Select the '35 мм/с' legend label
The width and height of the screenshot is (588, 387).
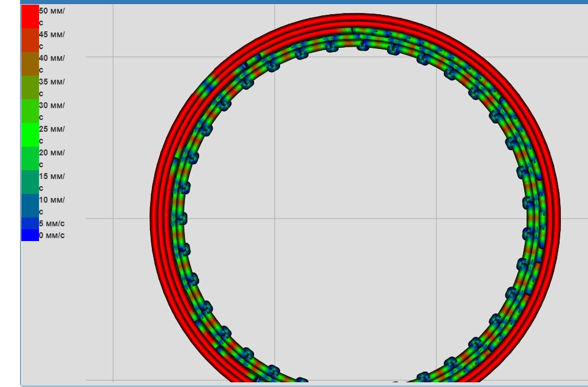[52, 87]
